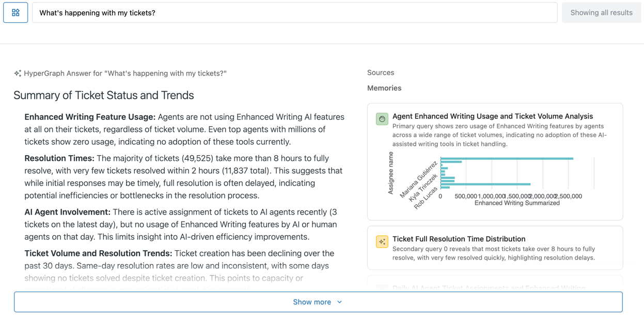Click the sparkle icon beside HyperGraph Answer
The height and width of the screenshot is (316, 644).
[18, 73]
